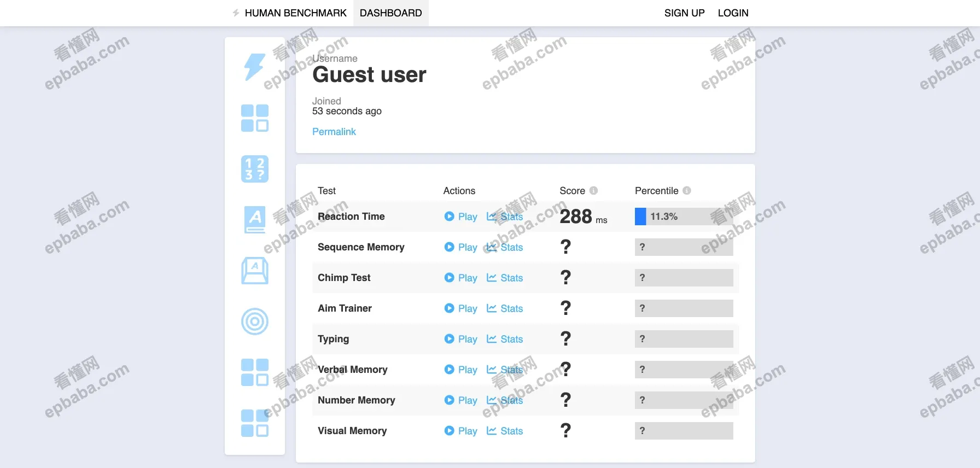Click the 'Reaction Time' test name
The image size is (980, 468).
[x=351, y=217]
